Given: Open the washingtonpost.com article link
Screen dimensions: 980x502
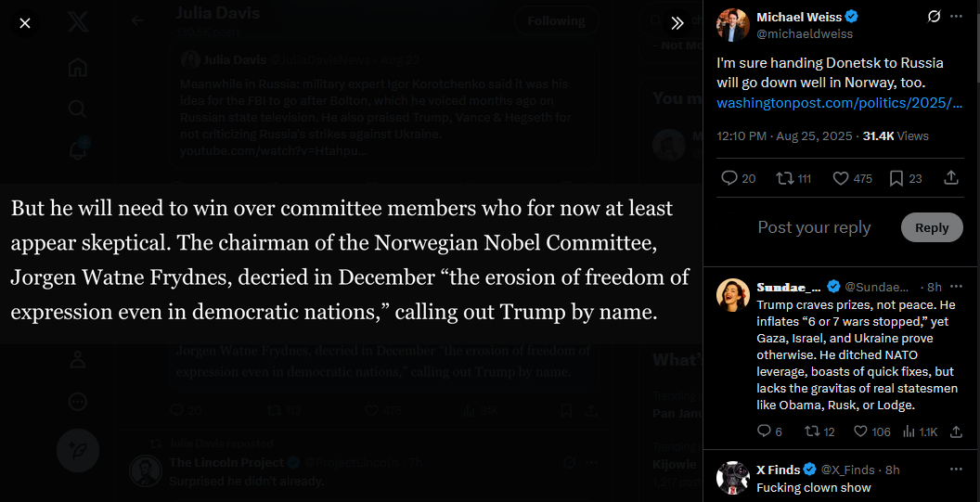Looking at the screenshot, I should point(839,103).
